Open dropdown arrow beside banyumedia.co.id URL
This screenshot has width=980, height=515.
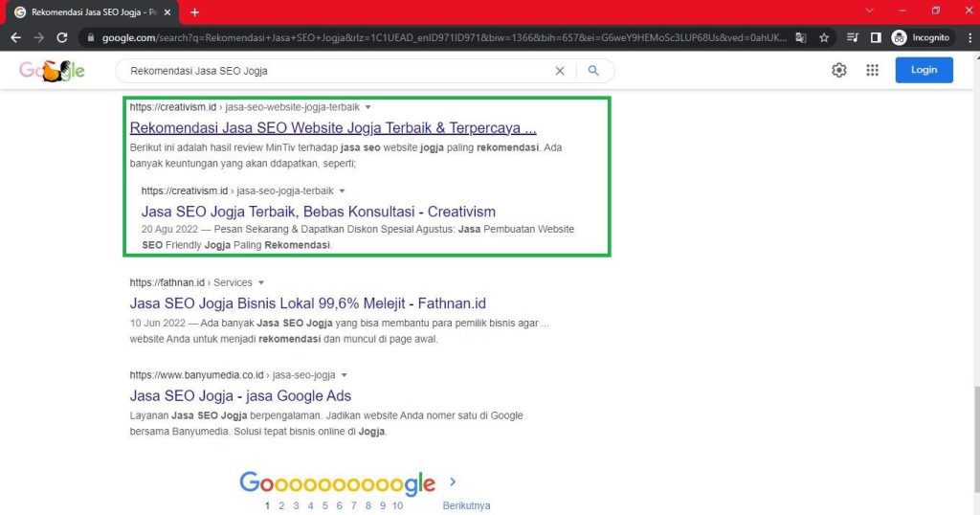click(x=344, y=375)
